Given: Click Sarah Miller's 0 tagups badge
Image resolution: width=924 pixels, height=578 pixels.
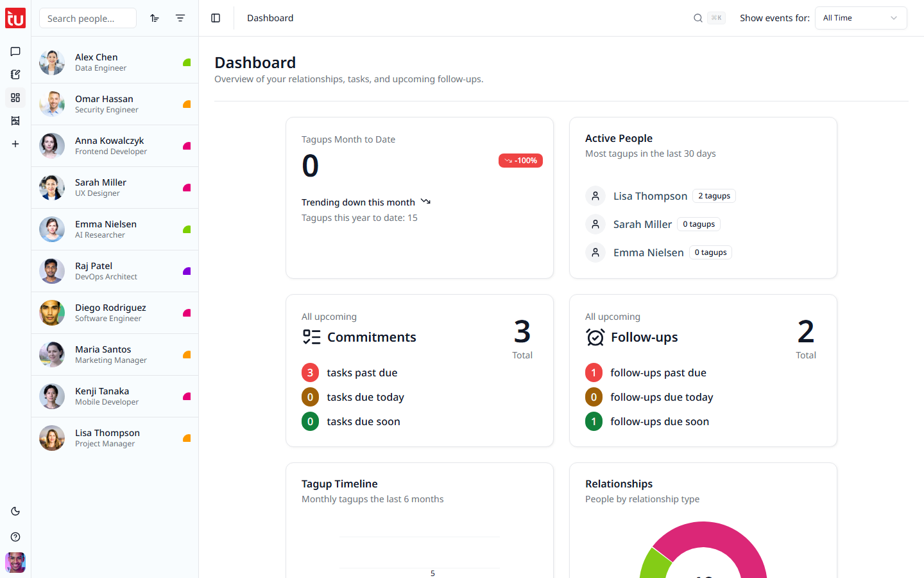Looking at the screenshot, I should coord(699,224).
